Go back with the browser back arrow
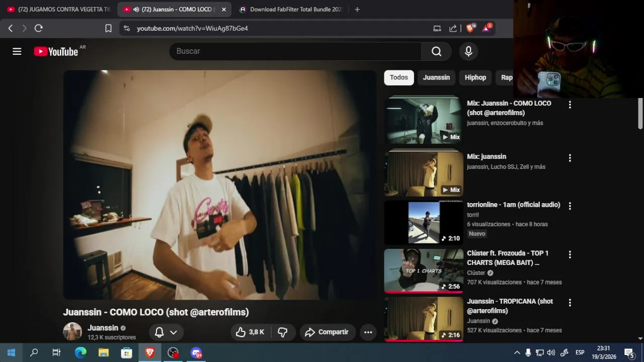The height and width of the screenshot is (362, 644). click(10, 28)
